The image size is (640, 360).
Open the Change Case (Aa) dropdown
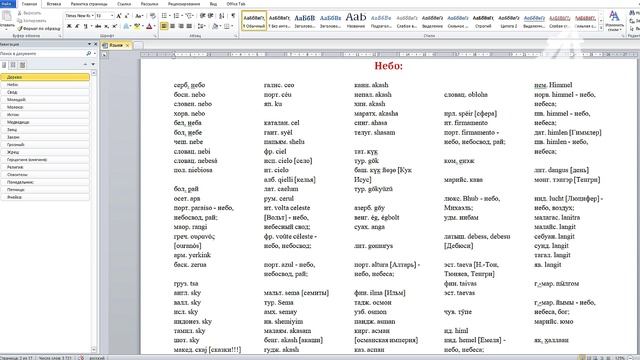(139, 16)
